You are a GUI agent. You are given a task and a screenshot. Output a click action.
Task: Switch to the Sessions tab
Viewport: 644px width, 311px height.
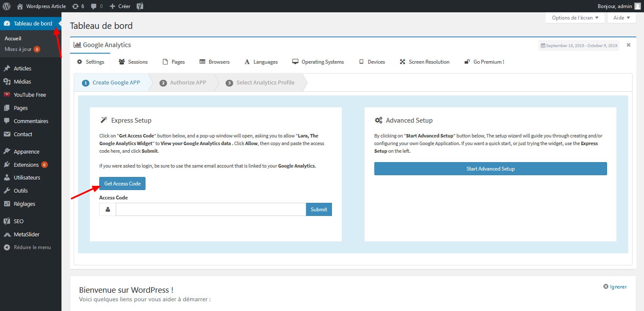tap(133, 62)
